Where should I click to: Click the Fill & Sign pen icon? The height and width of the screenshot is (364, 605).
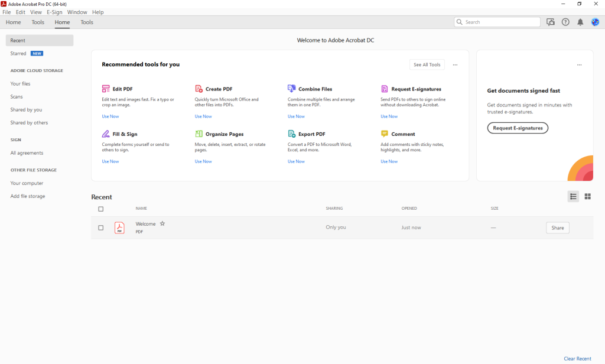[106, 134]
